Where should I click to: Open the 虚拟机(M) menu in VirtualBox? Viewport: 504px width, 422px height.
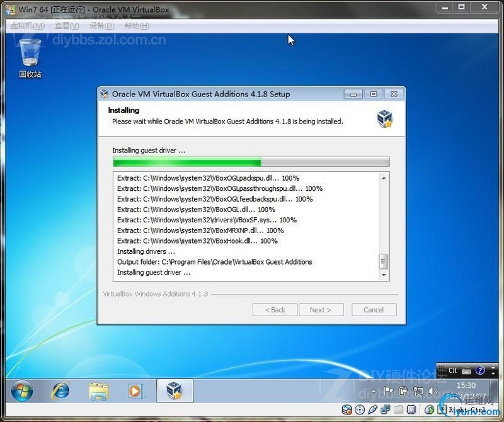click(28, 26)
